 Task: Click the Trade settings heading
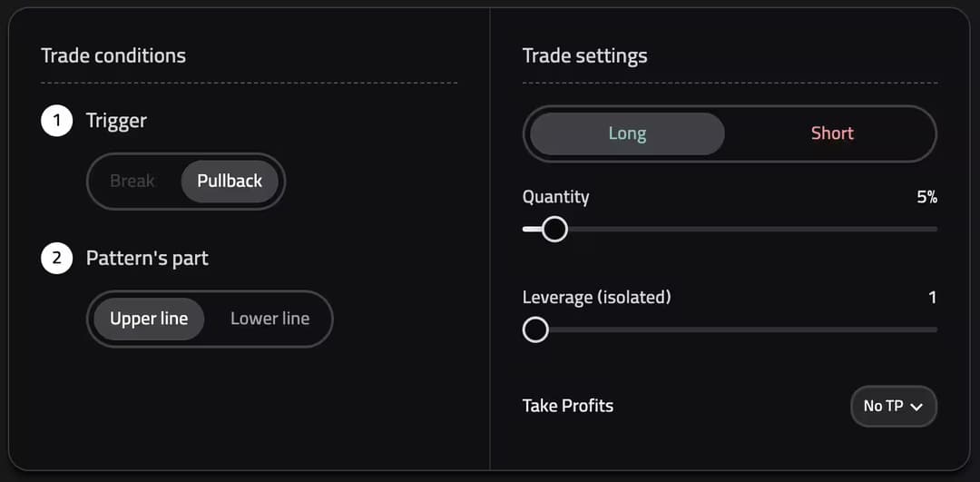(585, 55)
